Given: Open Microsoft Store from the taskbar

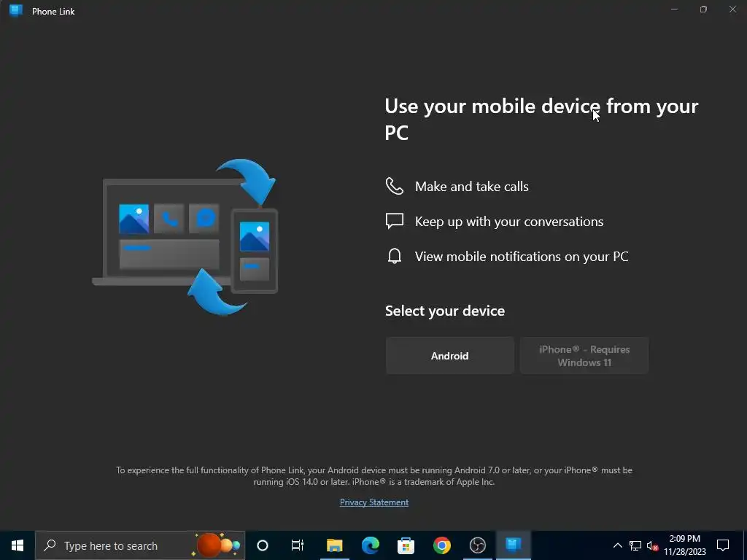Looking at the screenshot, I should (406, 545).
